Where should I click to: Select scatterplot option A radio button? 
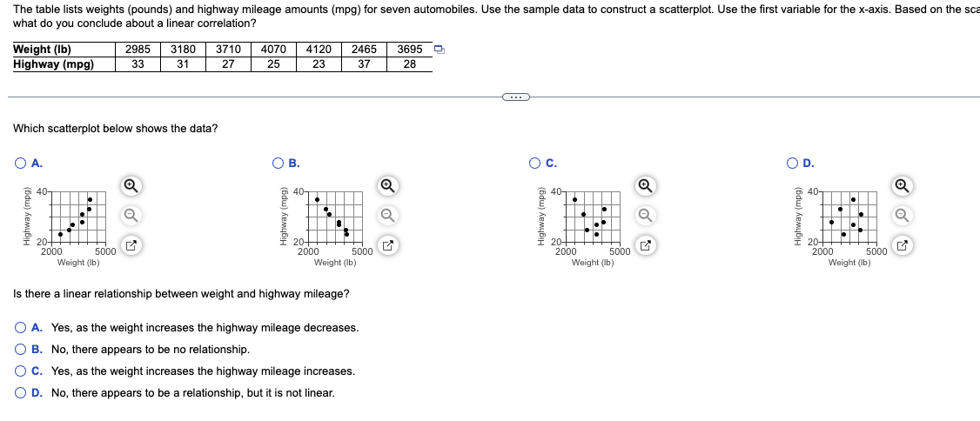click(20, 162)
